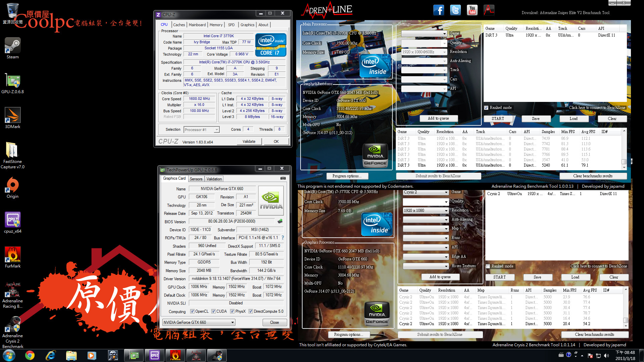Select the last DiRT 3 result row with 79.1 FPS
The image size is (644, 362).
point(508,165)
